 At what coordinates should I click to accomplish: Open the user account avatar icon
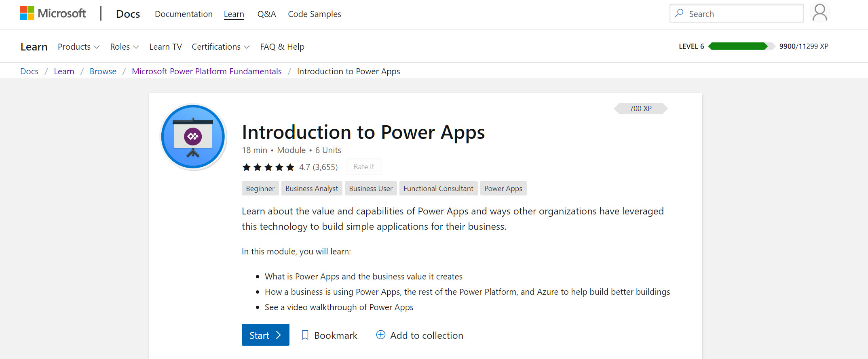click(x=820, y=13)
